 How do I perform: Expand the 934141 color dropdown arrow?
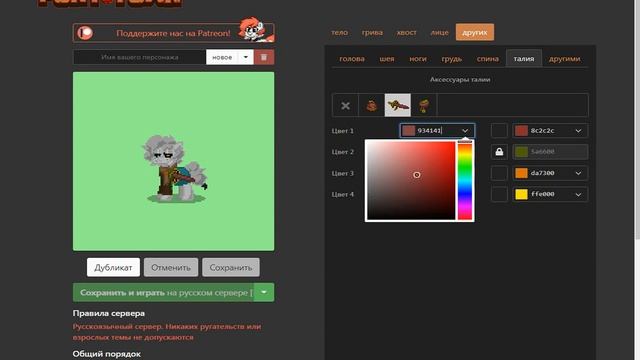click(465, 131)
